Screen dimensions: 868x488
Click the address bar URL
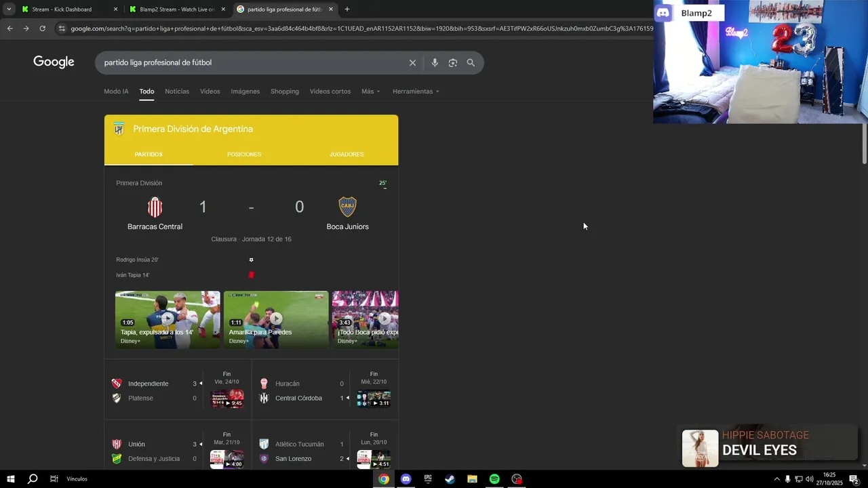coord(361,28)
